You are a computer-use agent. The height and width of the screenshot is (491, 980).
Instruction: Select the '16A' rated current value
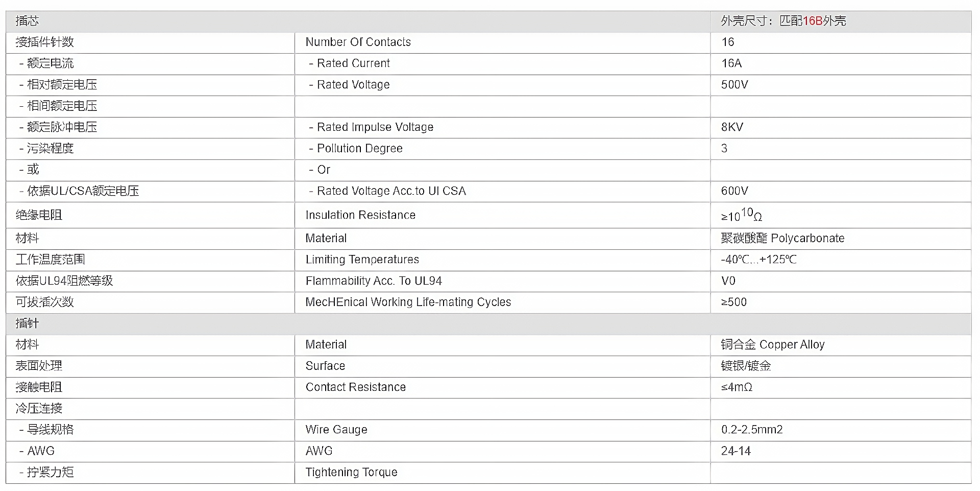click(731, 63)
